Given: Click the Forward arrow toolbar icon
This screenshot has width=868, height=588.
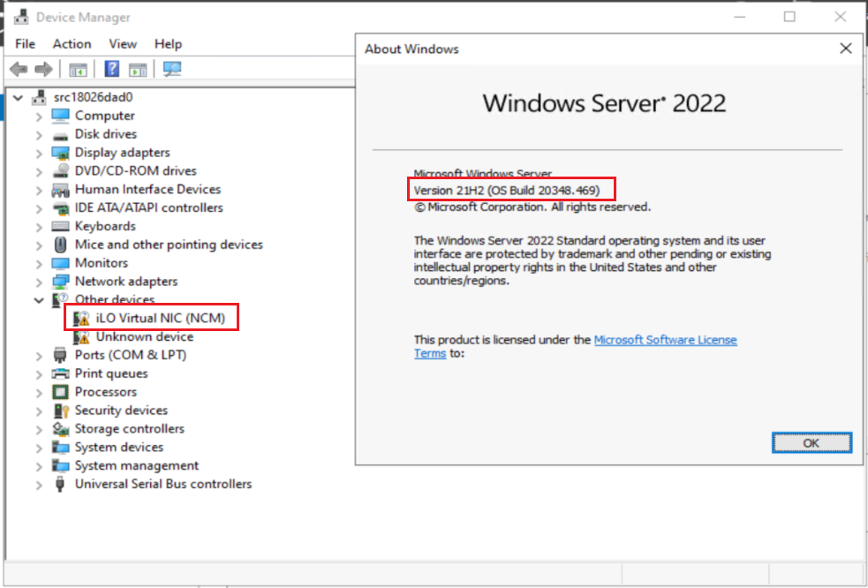Looking at the screenshot, I should point(44,69).
